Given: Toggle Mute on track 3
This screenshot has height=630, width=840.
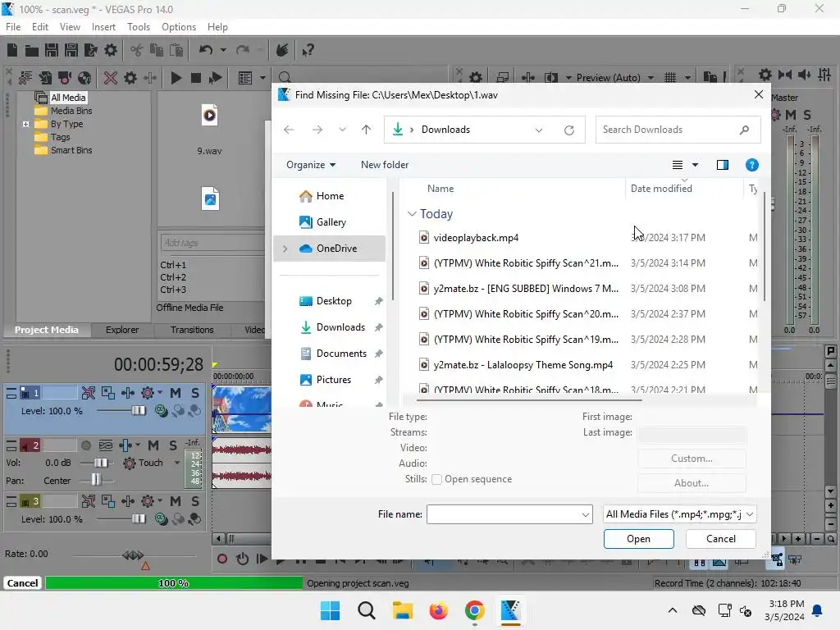Looking at the screenshot, I should click(176, 501).
